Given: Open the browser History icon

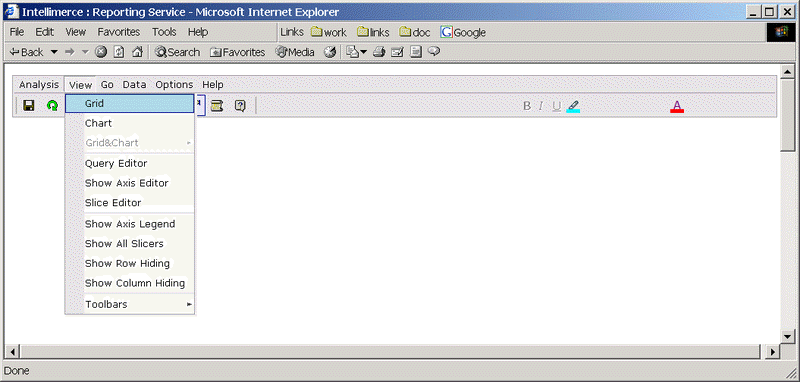Looking at the screenshot, I should [331, 52].
